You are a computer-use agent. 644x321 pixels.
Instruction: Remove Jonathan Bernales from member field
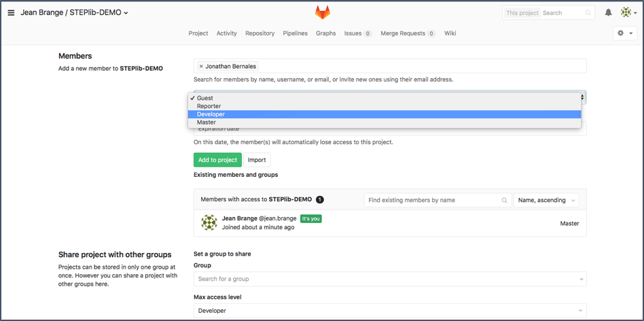tap(201, 67)
